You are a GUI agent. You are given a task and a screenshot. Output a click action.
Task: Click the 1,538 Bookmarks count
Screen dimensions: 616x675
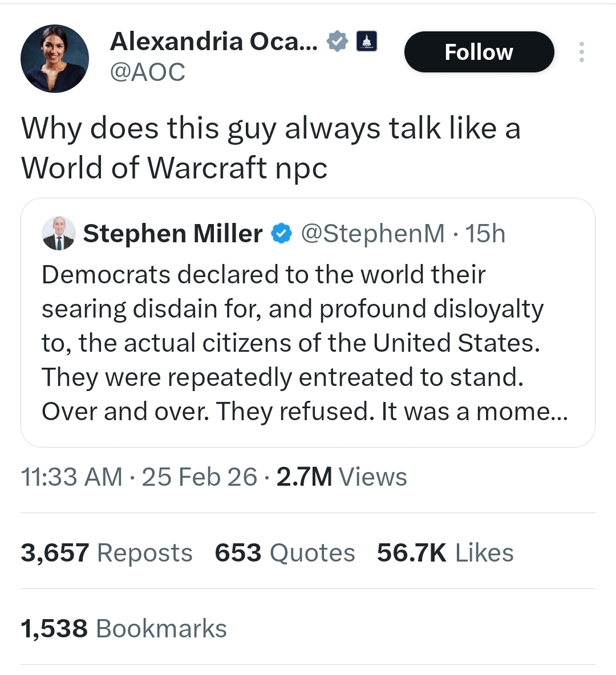(x=124, y=628)
